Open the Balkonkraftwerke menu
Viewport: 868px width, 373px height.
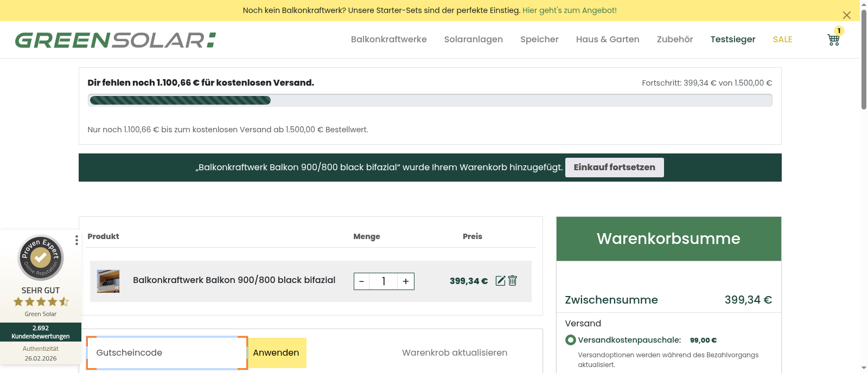tap(389, 40)
